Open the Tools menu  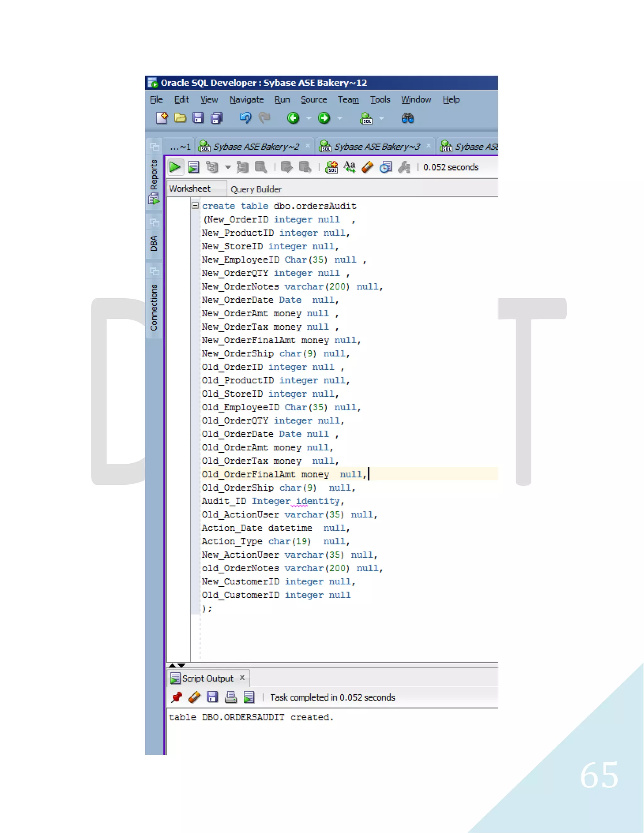[x=380, y=100]
